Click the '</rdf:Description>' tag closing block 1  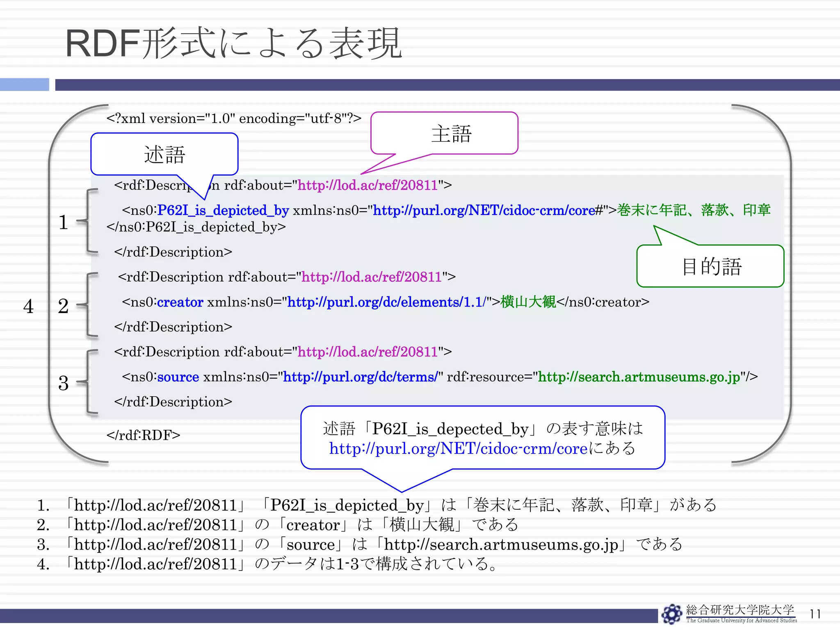[x=173, y=252]
